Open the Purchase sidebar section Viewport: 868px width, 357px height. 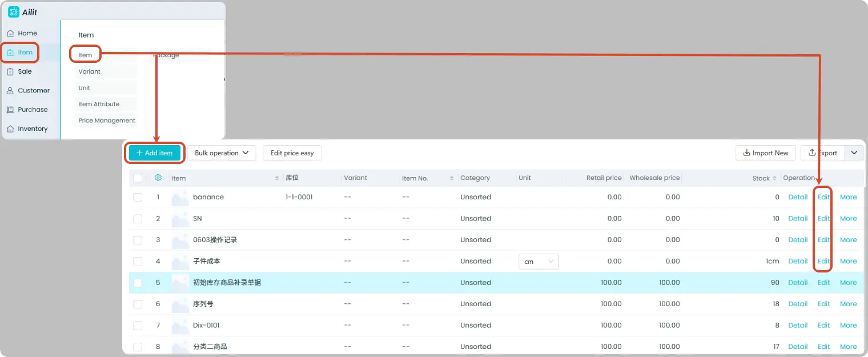[x=27, y=110]
